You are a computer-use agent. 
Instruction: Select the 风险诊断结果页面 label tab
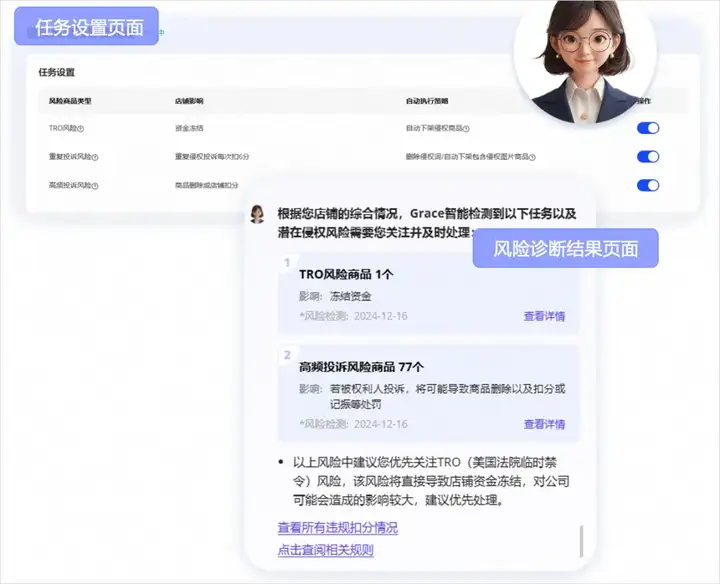566,248
